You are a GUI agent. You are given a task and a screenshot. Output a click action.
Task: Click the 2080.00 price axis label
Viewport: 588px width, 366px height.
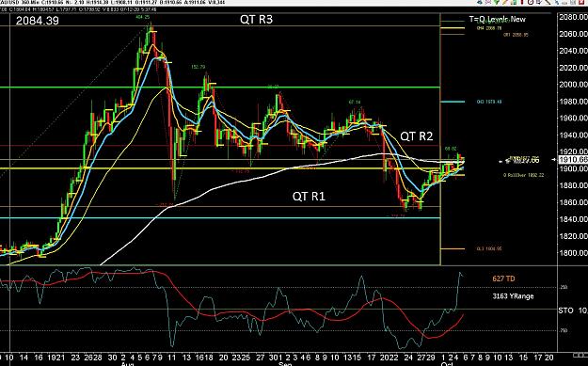coord(573,17)
